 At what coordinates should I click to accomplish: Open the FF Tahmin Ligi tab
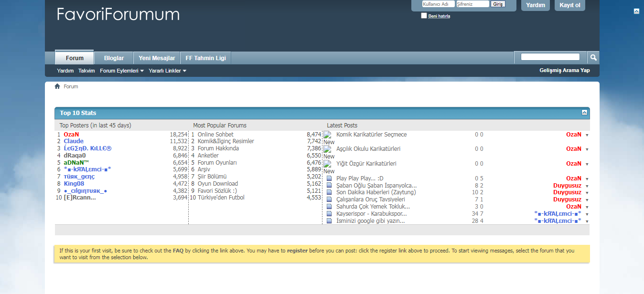coord(205,58)
